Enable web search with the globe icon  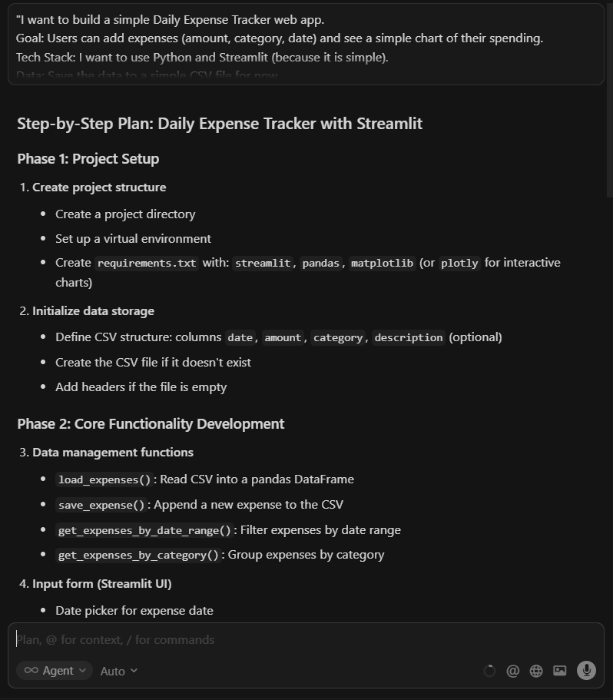coord(536,670)
